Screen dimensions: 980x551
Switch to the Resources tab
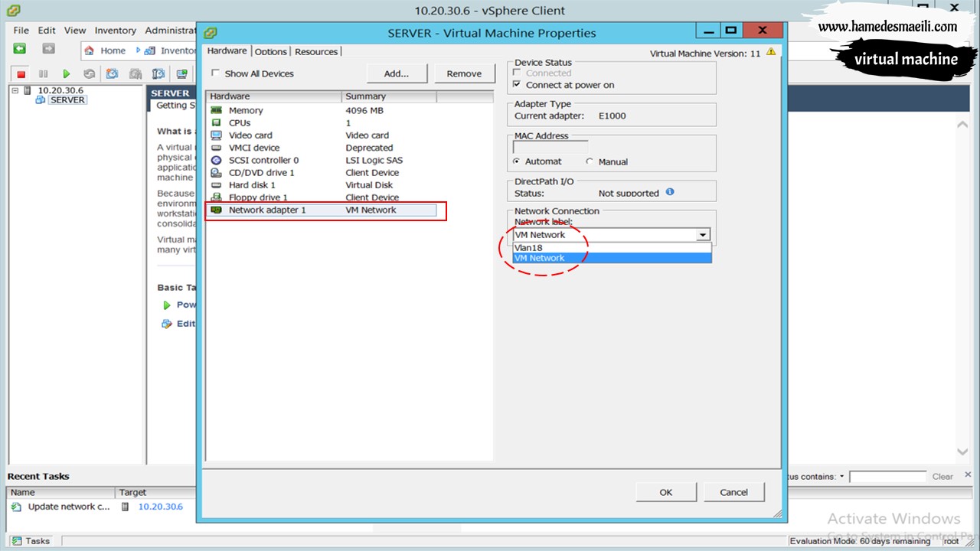pyautogui.click(x=316, y=51)
